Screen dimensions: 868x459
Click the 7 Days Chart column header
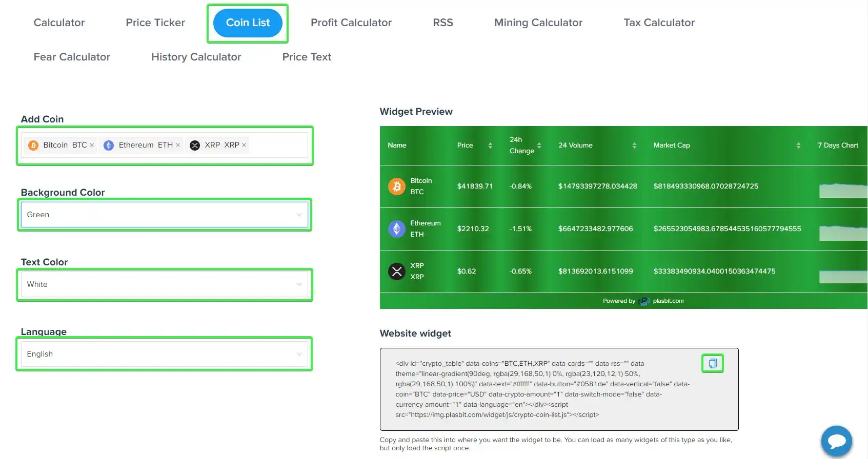coord(838,145)
